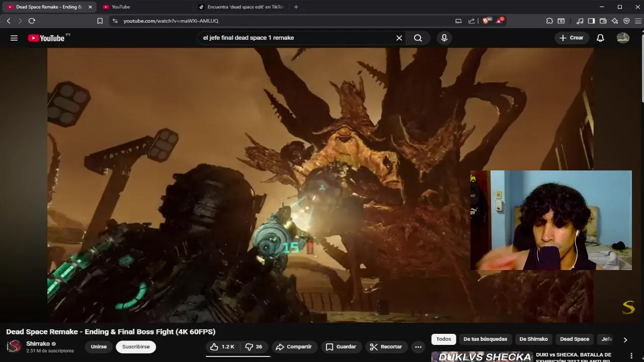Select the De Shirrako chip
Screen dimensions: 644x362
533,339
